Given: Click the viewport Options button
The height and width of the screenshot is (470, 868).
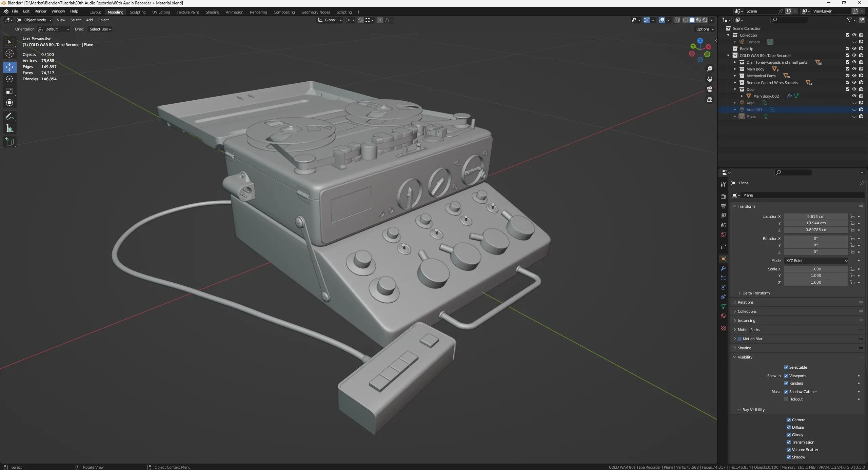Looking at the screenshot, I should point(705,29).
